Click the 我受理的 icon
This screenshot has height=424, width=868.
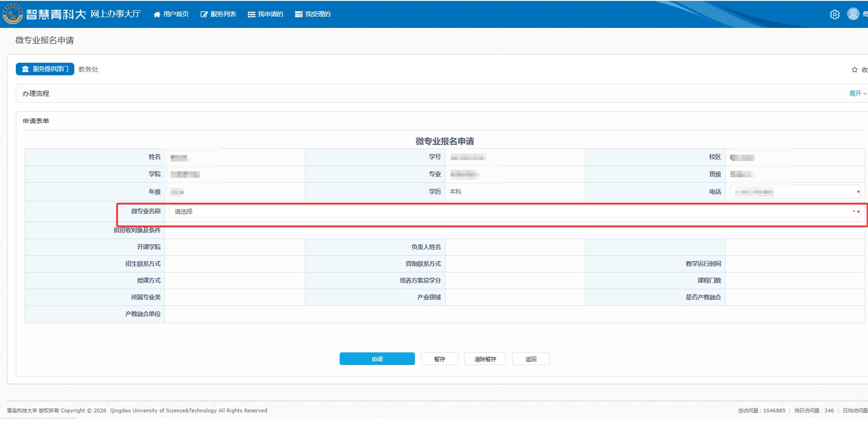(x=299, y=14)
